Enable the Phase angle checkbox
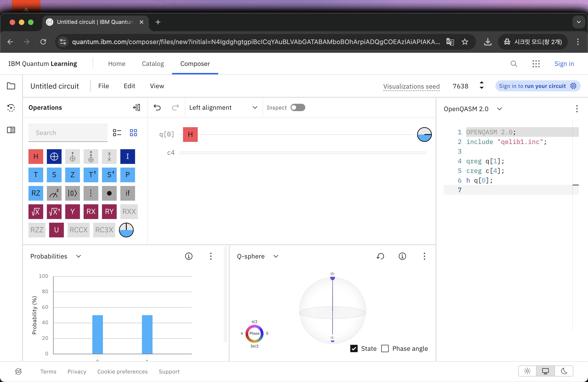 [x=385, y=348]
